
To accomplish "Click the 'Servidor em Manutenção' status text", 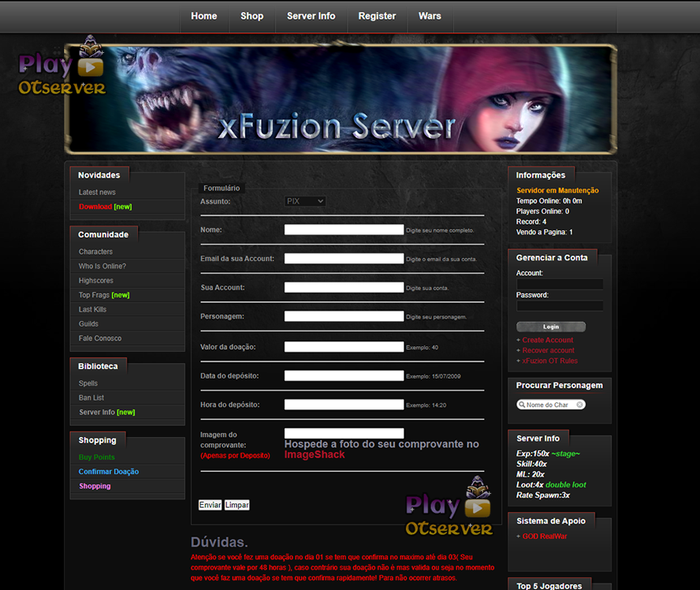I will 557,191.
